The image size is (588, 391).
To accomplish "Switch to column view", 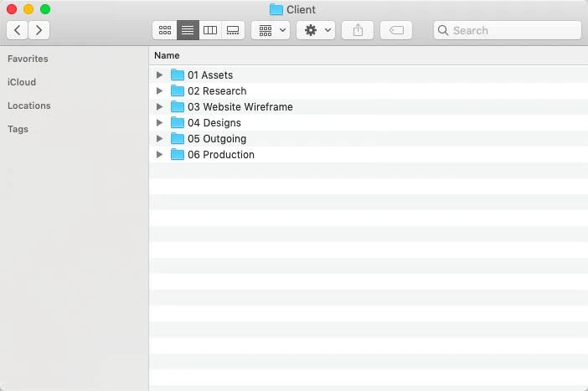I will coord(210,30).
